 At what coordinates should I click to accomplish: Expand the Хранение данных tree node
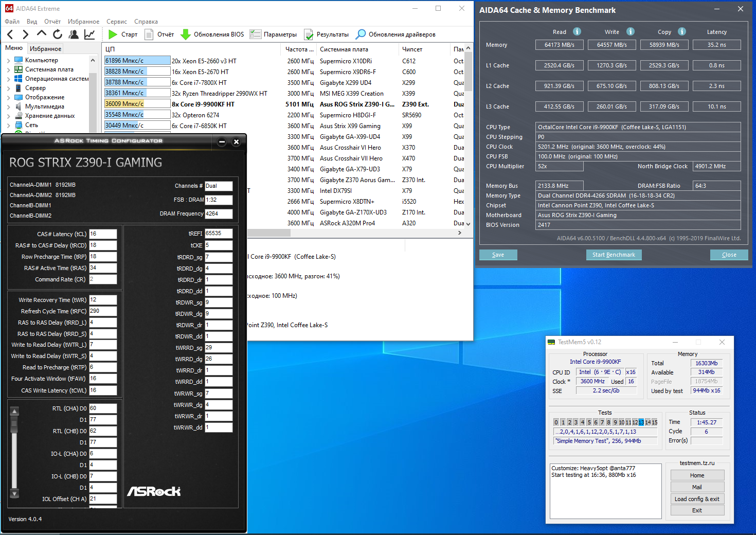click(8, 116)
